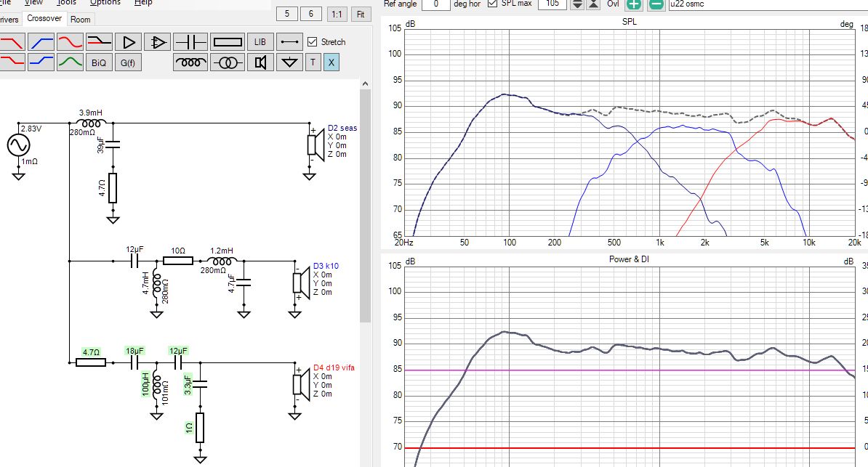The image size is (868, 467).
Task: Select the highlighted 4.7Ω series resistor
Action: click(91, 362)
